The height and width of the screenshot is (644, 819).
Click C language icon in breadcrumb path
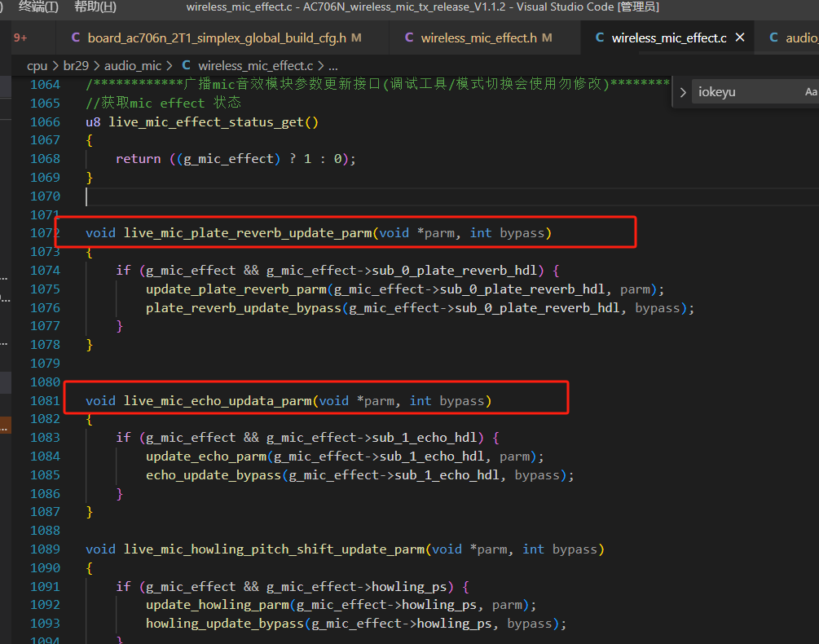pos(186,65)
